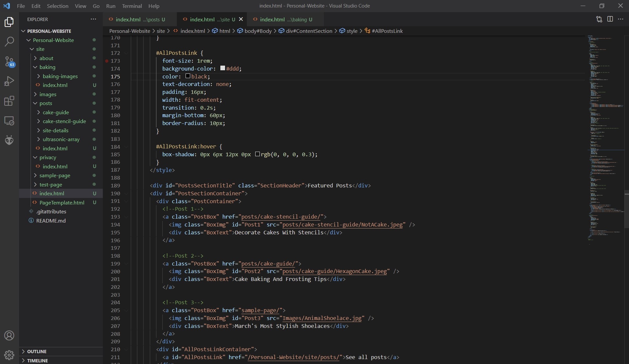This screenshot has height=364, width=629.
Task: Open the Accounts icon in activity bar
Action: [x=9, y=335]
